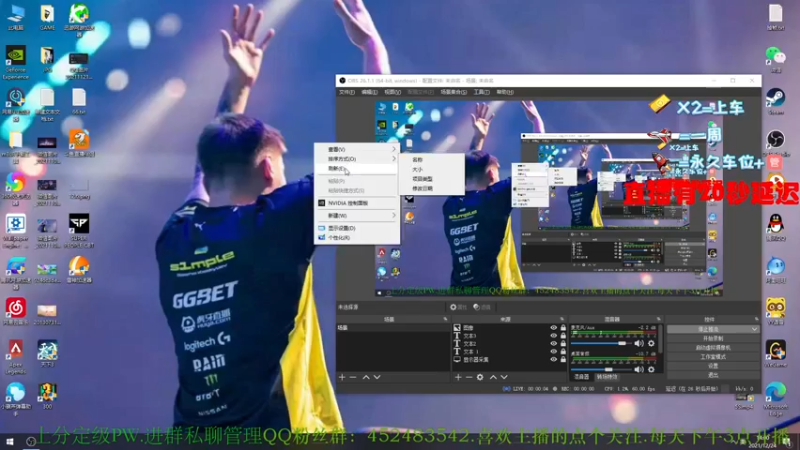This screenshot has width=800, height=450.
Task: Hide the 文本3 source with eye icon
Action: point(554,336)
